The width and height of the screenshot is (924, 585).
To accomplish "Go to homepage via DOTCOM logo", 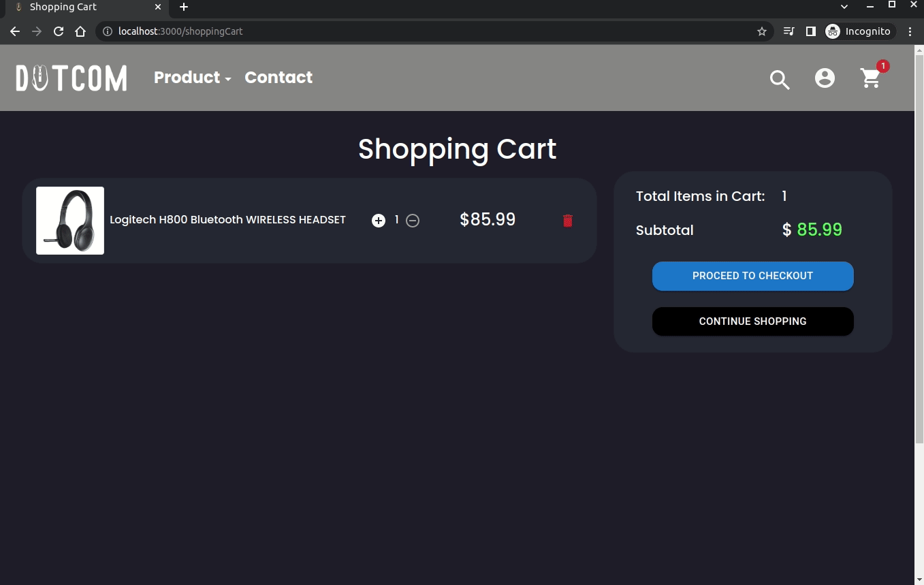I will click(71, 78).
